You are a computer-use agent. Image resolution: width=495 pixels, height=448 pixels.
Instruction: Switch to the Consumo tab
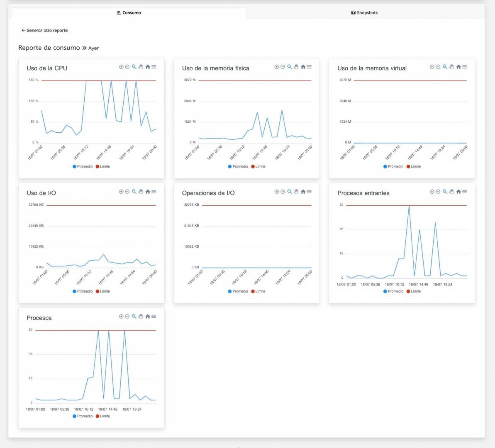pos(129,12)
